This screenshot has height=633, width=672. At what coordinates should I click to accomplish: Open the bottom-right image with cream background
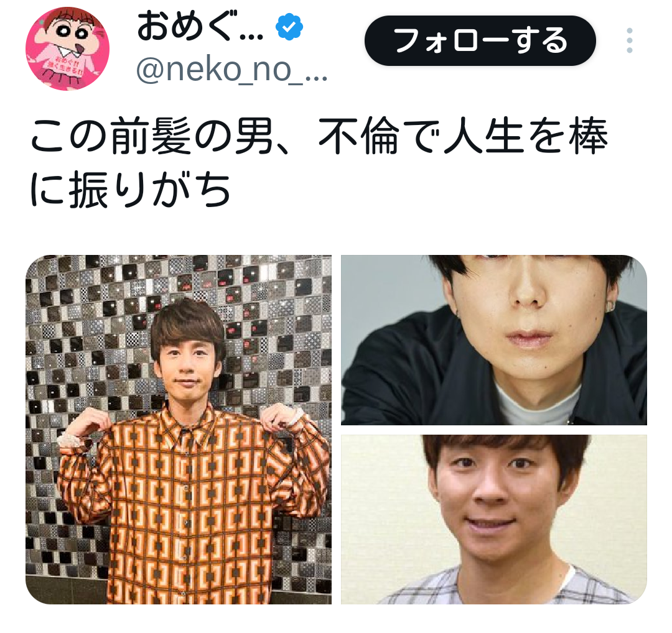(x=493, y=519)
